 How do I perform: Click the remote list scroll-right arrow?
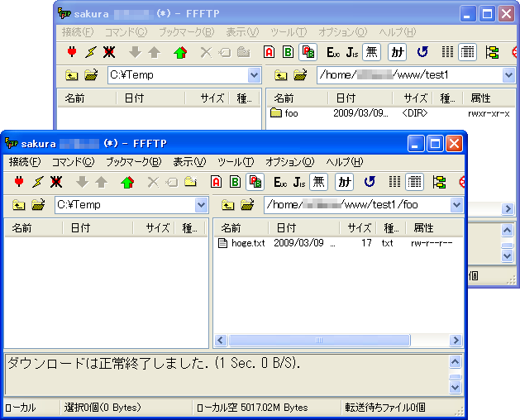point(456,340)
